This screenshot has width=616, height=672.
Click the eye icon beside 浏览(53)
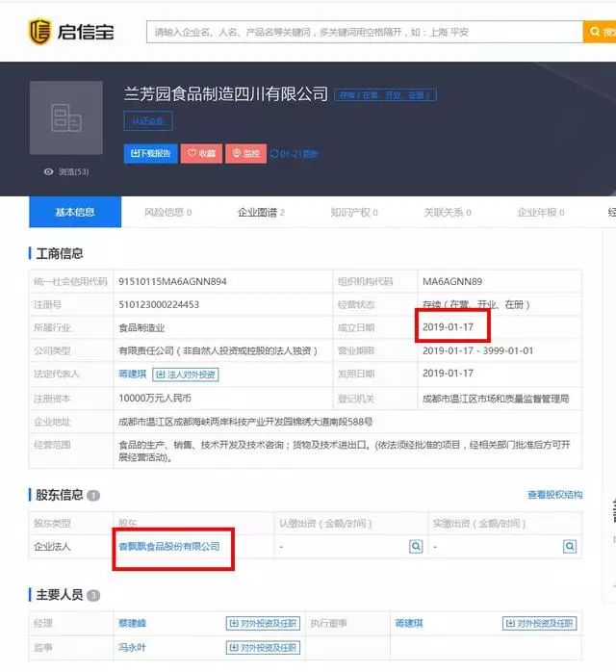click(x=48, y=172)
